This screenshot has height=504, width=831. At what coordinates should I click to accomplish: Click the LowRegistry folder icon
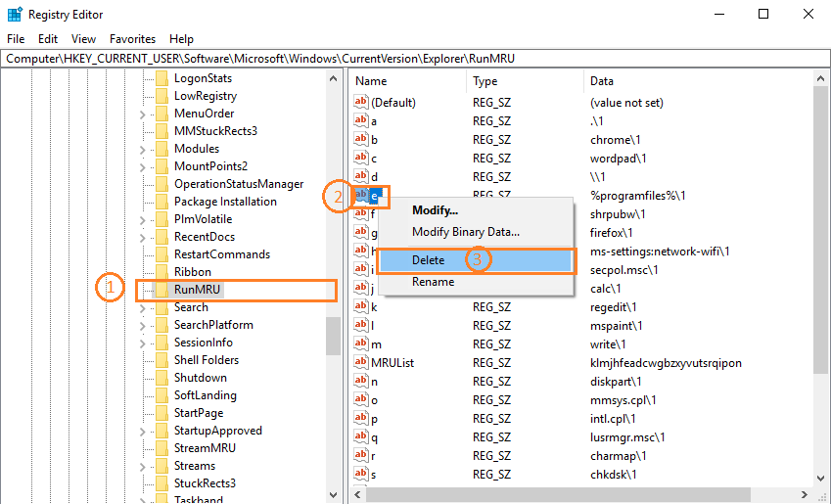(x=162, y=96)
